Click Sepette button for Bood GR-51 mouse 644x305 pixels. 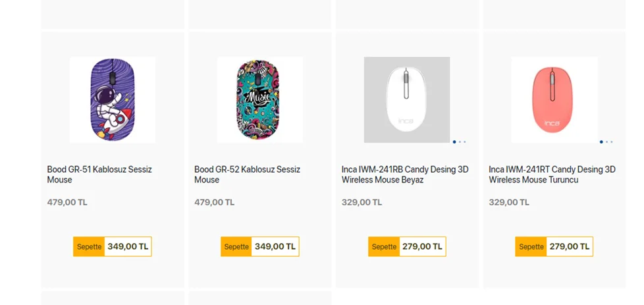click(x=89, y=247)
